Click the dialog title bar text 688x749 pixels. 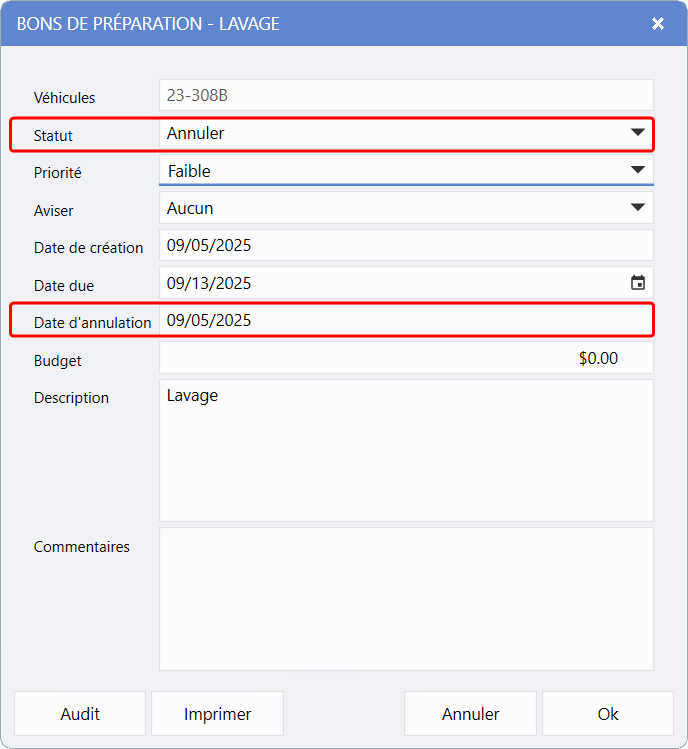148,23
